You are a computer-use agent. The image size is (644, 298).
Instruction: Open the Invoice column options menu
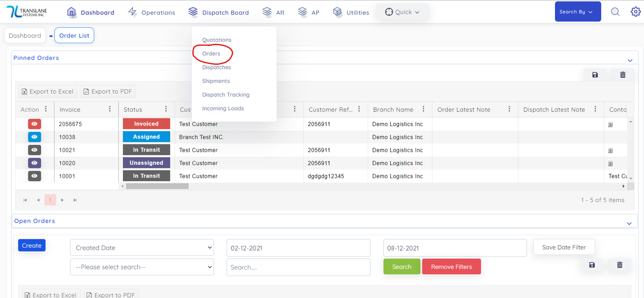tap(110, 109)
